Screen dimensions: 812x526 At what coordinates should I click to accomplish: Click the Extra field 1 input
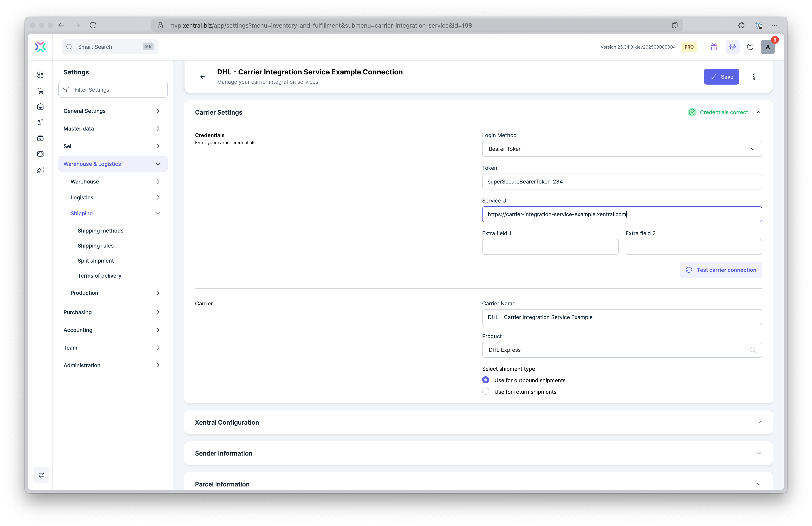550,247
